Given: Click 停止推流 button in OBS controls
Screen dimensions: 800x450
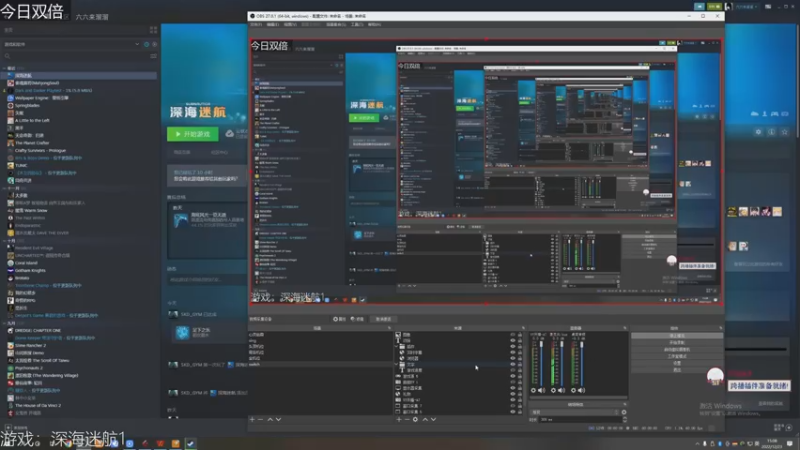Looking at the screenshot, I should [x=677, y=336].
